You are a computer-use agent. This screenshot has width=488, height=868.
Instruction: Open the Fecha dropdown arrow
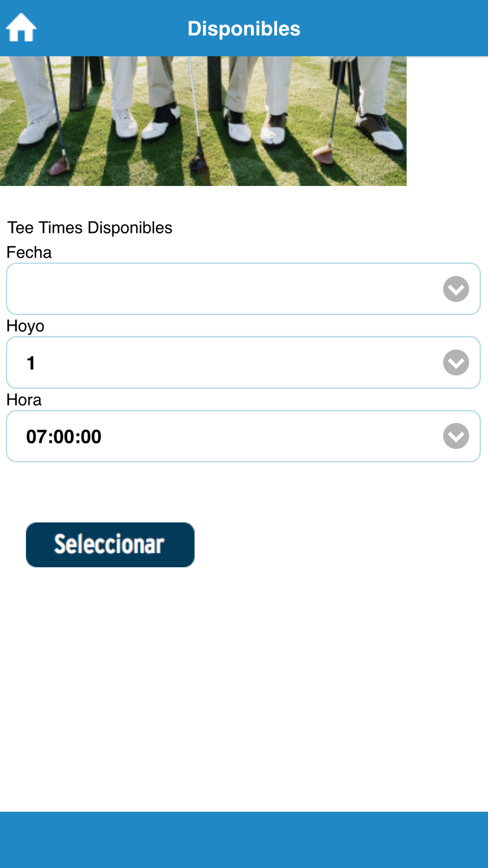456,289
